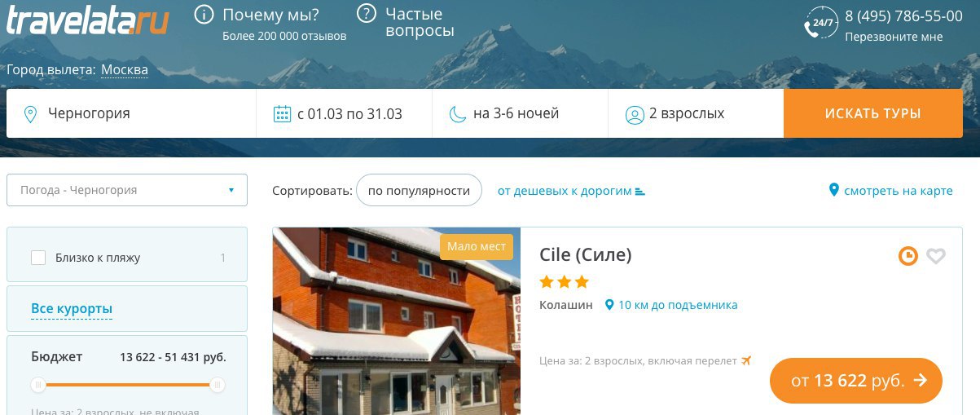
Task: Click the 24/7 phone icon
Action: 820,24
